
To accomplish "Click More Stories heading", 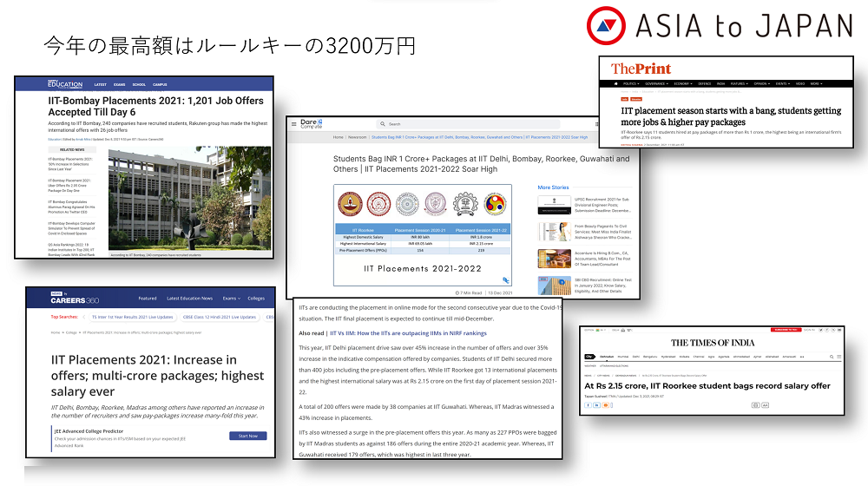I will click(553, 187).
